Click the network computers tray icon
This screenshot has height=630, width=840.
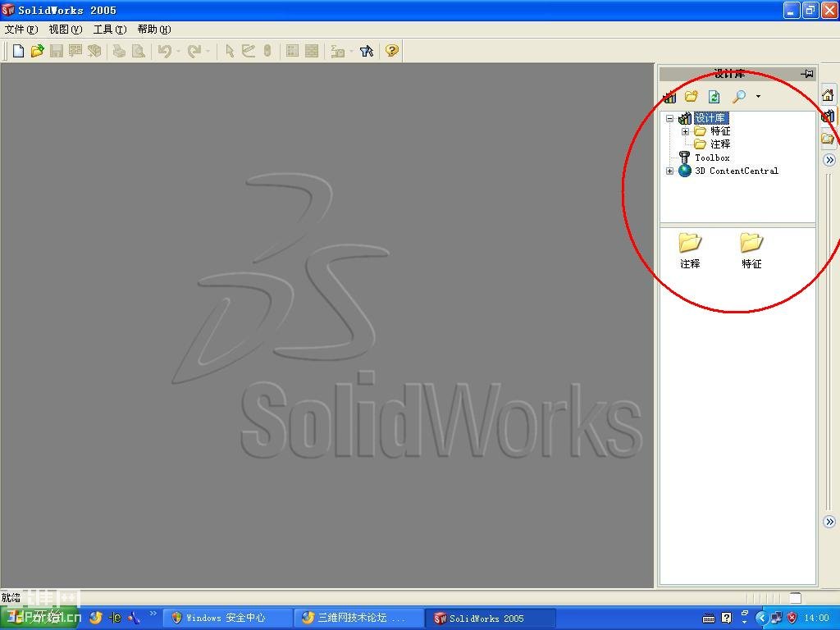click(777, 619)
